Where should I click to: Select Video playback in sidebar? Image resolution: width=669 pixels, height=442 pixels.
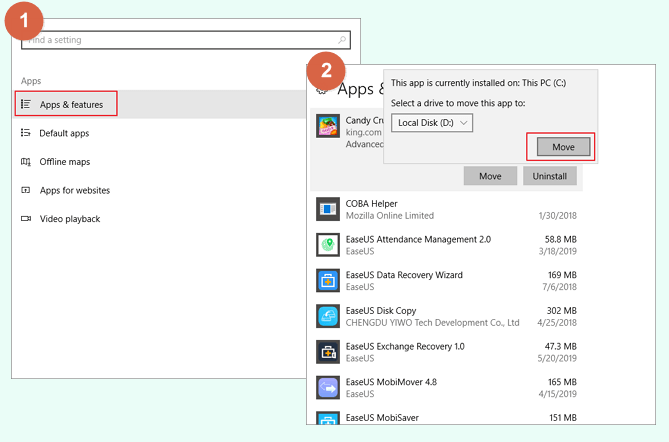tap(69, 219)
